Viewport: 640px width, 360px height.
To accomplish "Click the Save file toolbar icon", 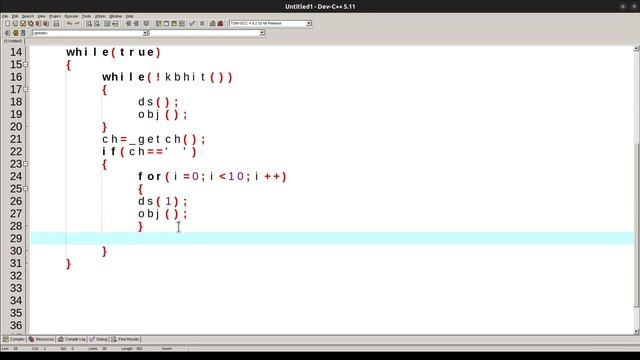I will (23, 23).
